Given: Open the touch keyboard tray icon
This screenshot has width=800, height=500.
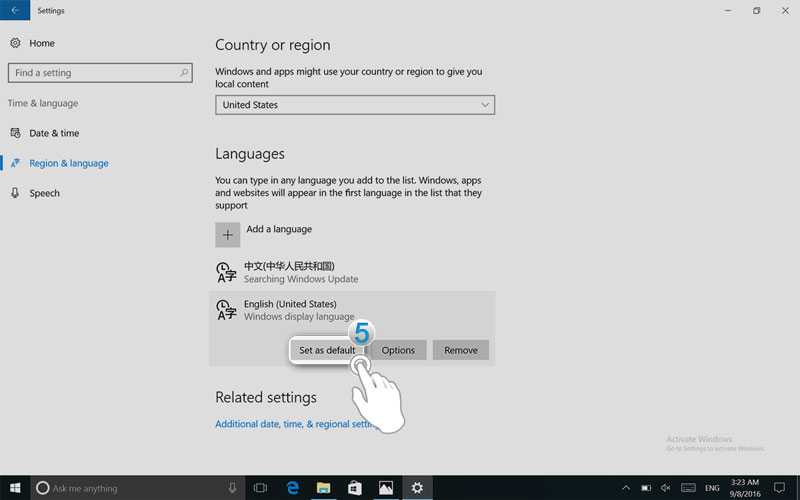Looking at the screenshot, I should (688, 488).
